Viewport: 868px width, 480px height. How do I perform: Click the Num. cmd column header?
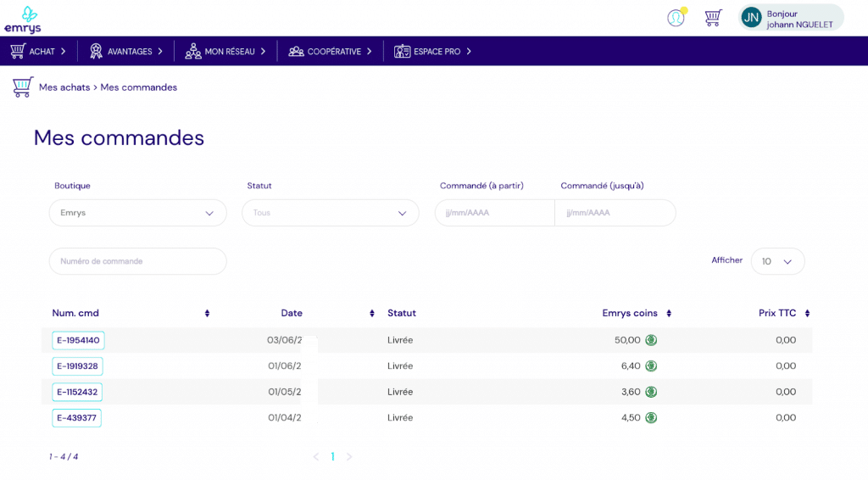[75, 313]
